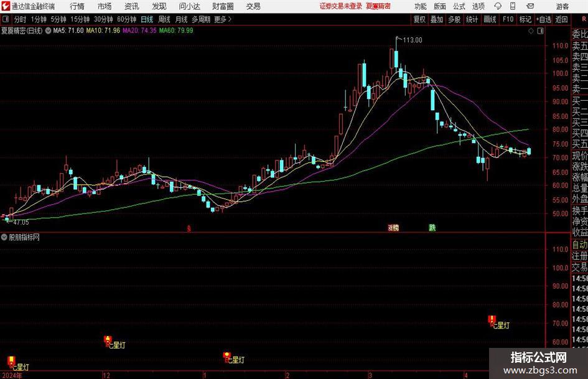Click the MA10: 71.96 indicator value
The width and height of the screenshot is (588, 379).
click(103, 30)
